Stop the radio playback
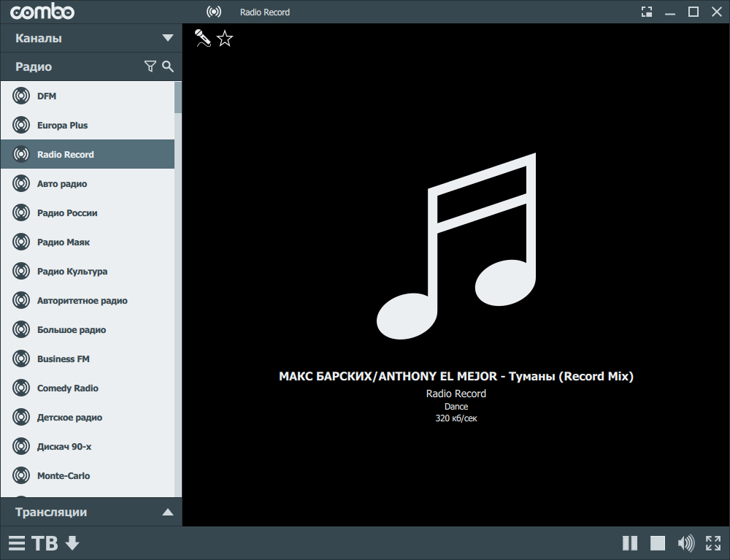The image size is (730, 560). click(x=658, y=542)
